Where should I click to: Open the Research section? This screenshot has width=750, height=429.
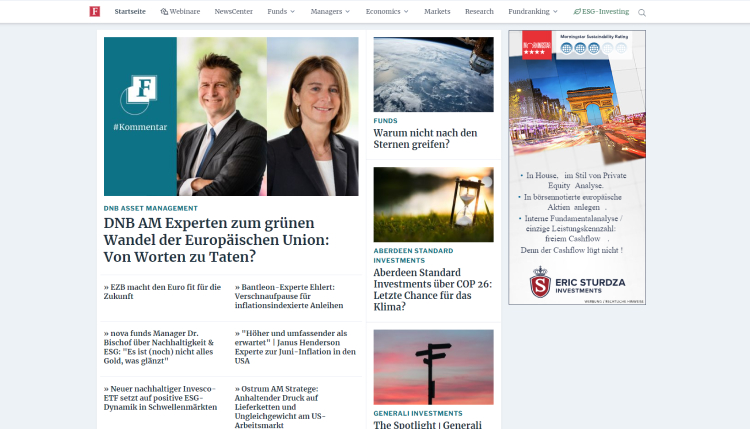point(479,11)
